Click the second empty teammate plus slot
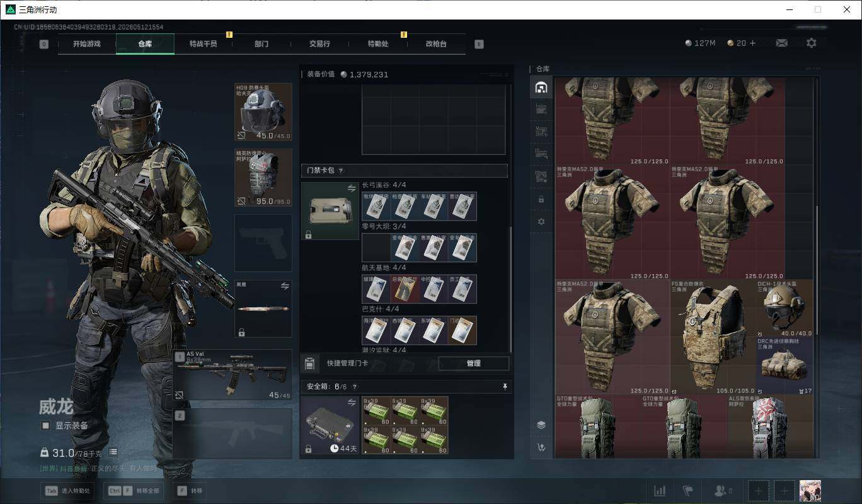862x504 pixels. pos(784,490)
